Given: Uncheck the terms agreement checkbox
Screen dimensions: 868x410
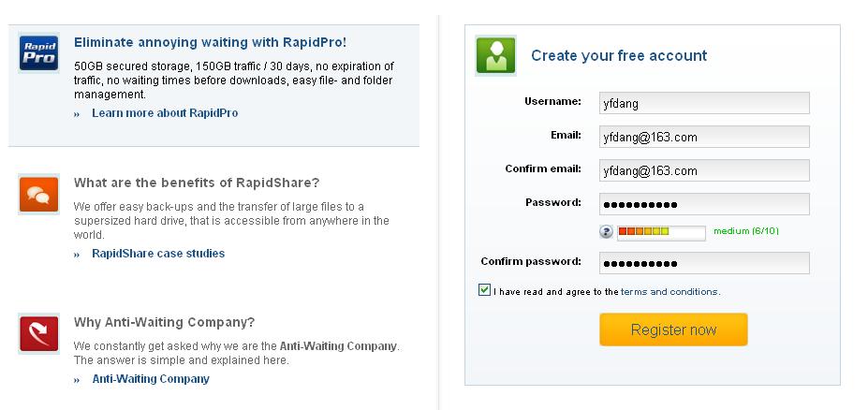Looking at the screenshot, I should pos(484,290).
